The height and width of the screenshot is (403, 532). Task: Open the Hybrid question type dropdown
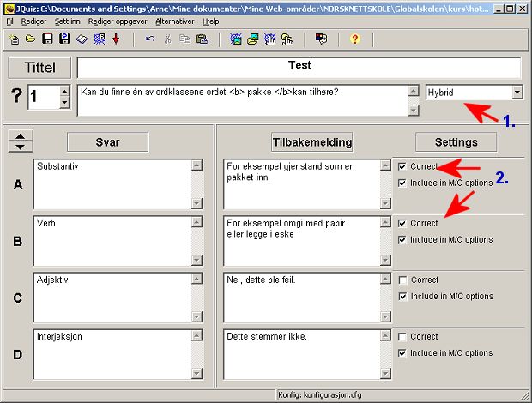(517, 93)
